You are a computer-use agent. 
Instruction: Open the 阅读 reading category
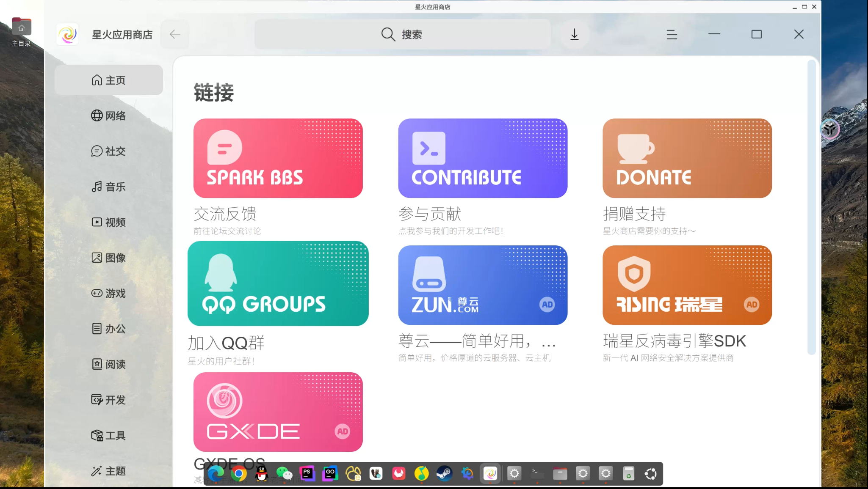[x=108, y=364]
